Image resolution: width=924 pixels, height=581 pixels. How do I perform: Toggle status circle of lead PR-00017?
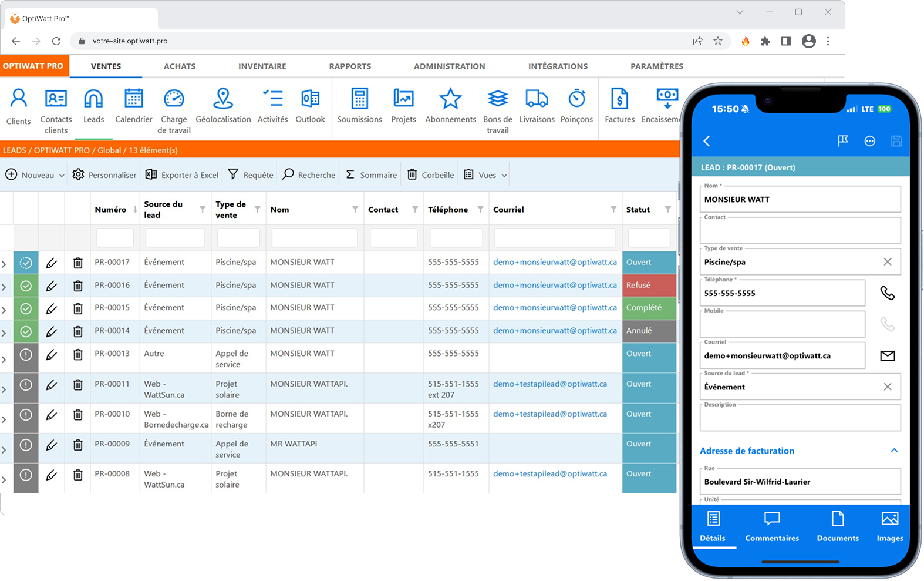pos(26,263)
